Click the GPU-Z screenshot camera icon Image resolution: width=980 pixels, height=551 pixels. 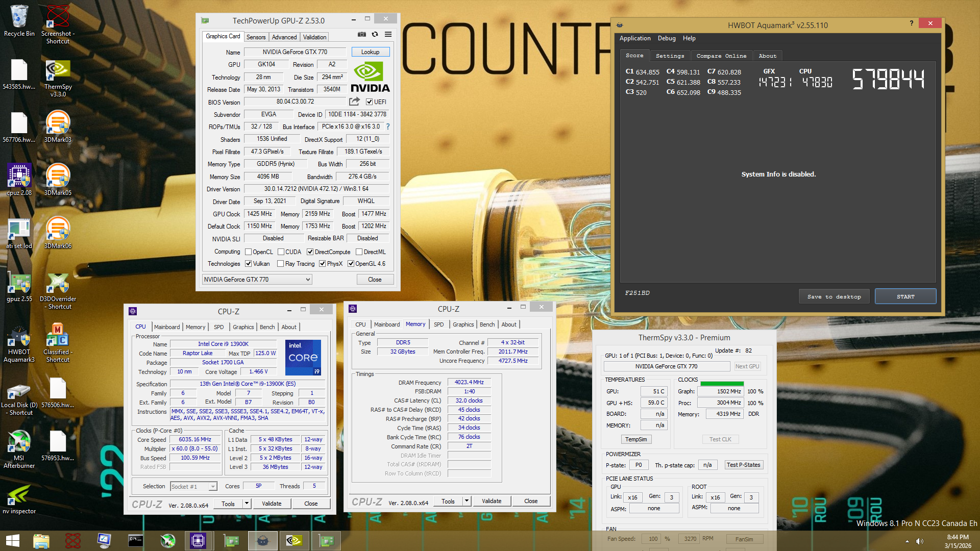(361, 35)
